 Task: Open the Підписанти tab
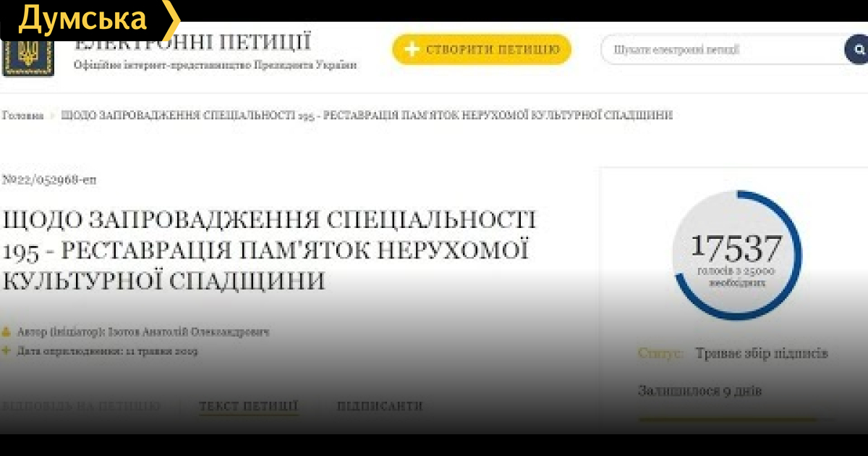(380, 406)
